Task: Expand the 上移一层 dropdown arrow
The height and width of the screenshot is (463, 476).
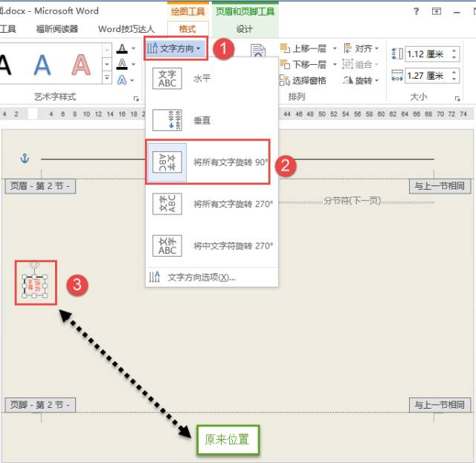Action: coord(335,48)
